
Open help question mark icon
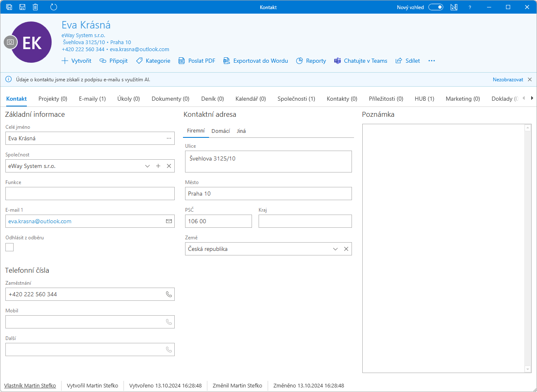click(470, 7)
